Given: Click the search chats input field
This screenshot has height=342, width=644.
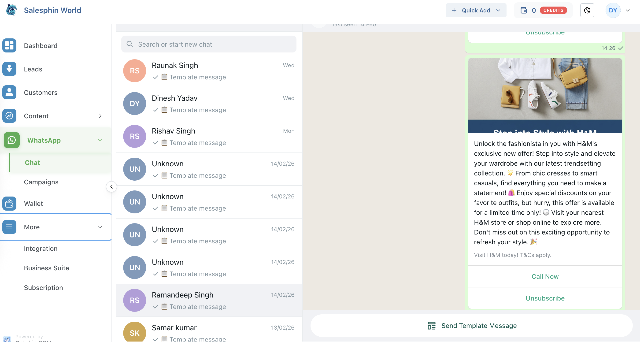Looking at the screenshot, I should coord(209,44).
